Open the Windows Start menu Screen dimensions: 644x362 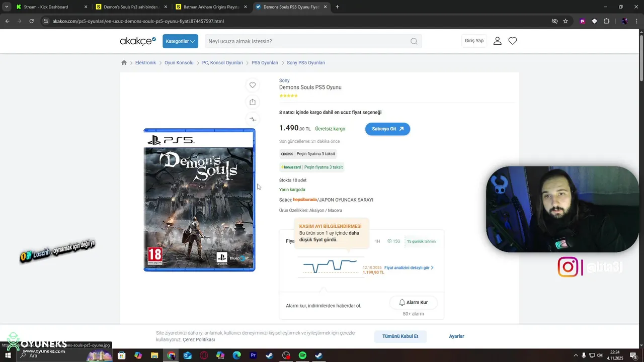coord(8,355)
